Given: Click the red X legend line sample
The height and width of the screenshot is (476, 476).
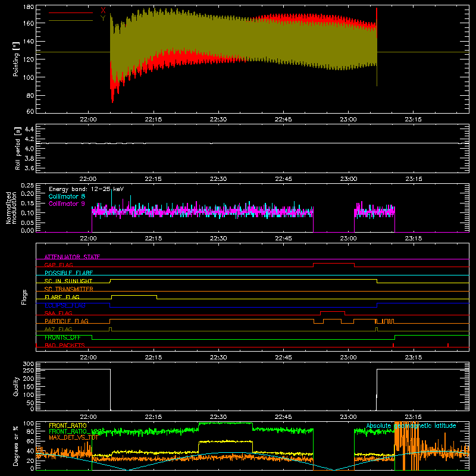Looking at the screenshot, I should click(x=70, y=12).
